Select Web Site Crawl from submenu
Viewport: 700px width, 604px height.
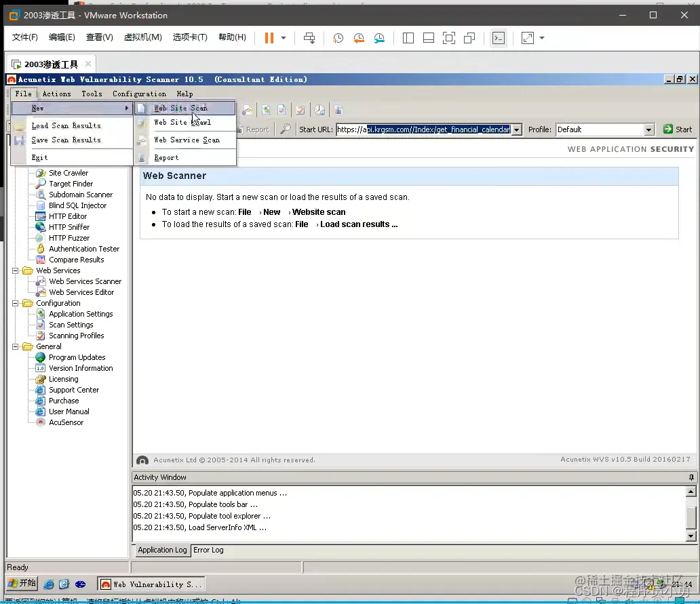tap(185, 122)
